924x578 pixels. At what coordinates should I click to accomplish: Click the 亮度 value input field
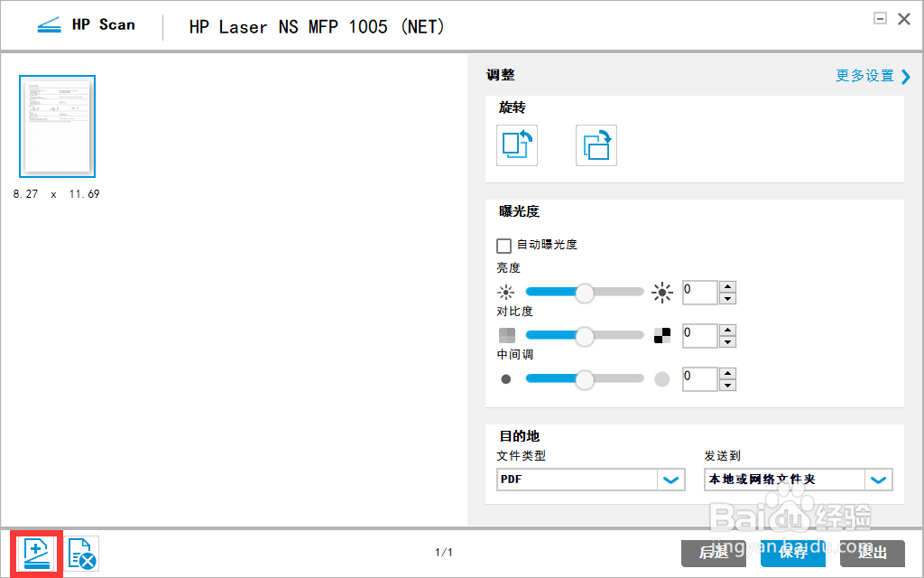point(700,293)
